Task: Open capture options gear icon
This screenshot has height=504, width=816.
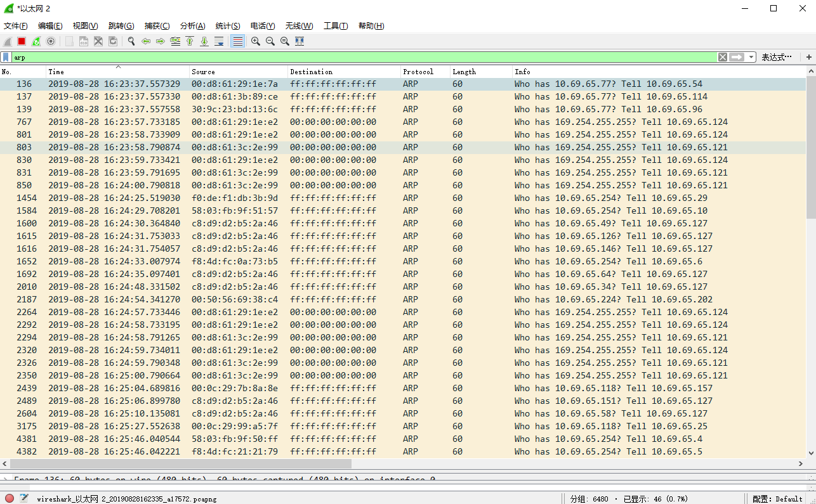Action: (x=51, y=41)
